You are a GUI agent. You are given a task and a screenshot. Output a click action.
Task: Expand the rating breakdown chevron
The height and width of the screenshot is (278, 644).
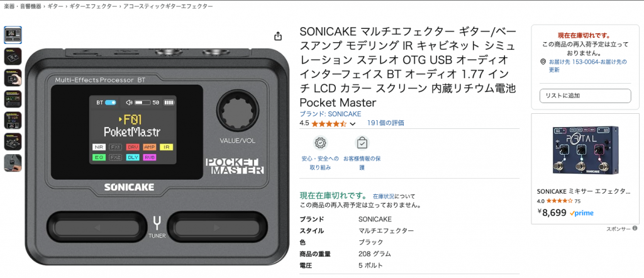[x=352, y=124]
